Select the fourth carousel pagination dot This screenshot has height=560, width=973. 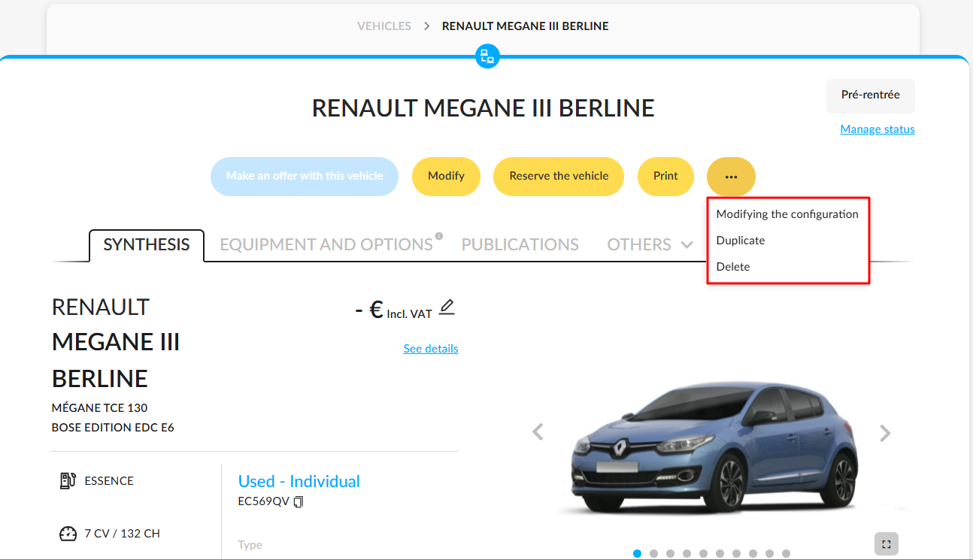[687, 552]
